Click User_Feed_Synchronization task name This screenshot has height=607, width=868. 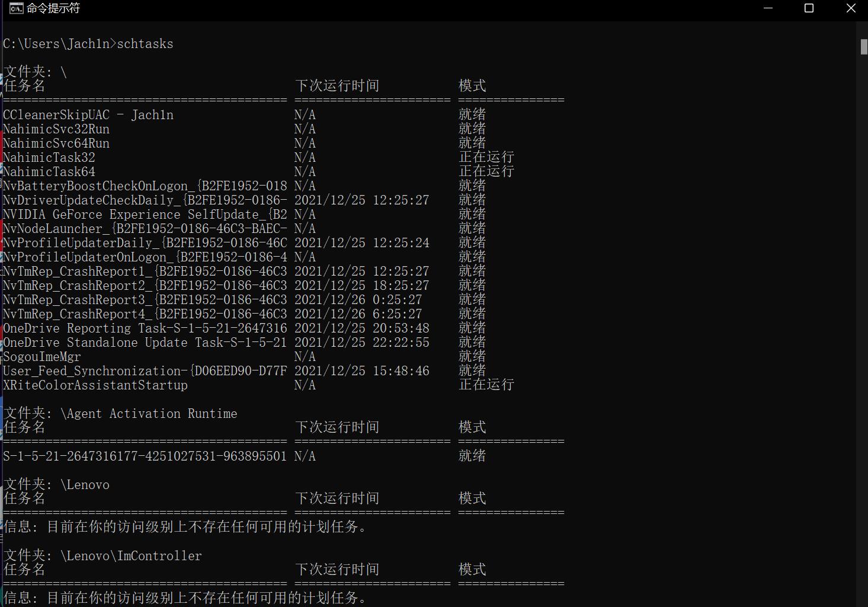pyautogui.click(x=145, y=370)
